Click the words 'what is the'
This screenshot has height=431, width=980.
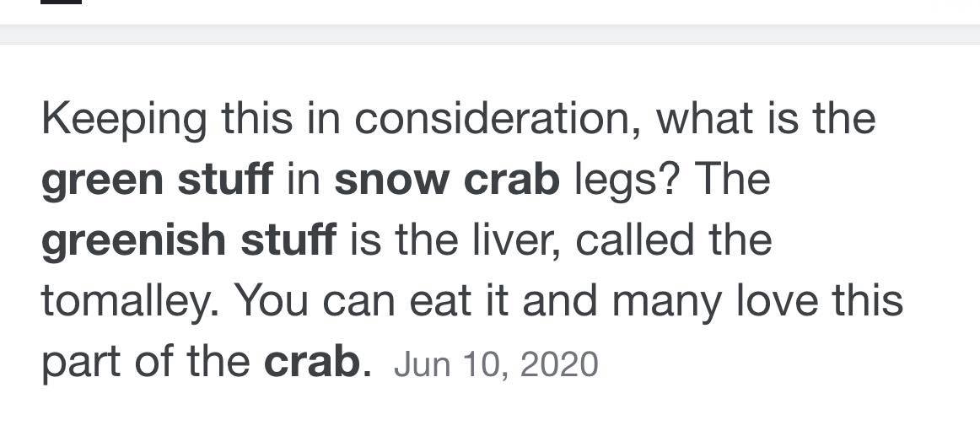click(766, 119)
